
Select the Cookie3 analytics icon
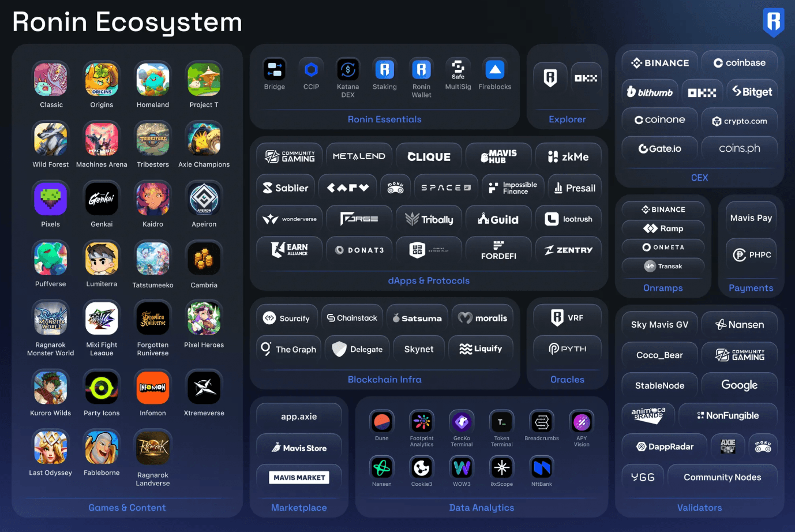422,467
